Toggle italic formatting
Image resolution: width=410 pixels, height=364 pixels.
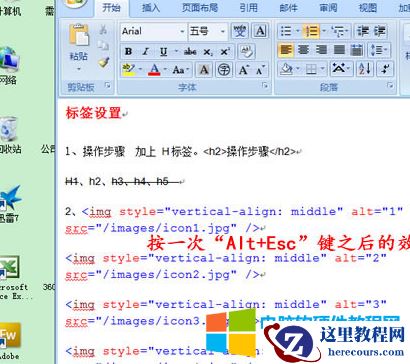(x=145, y=51)
